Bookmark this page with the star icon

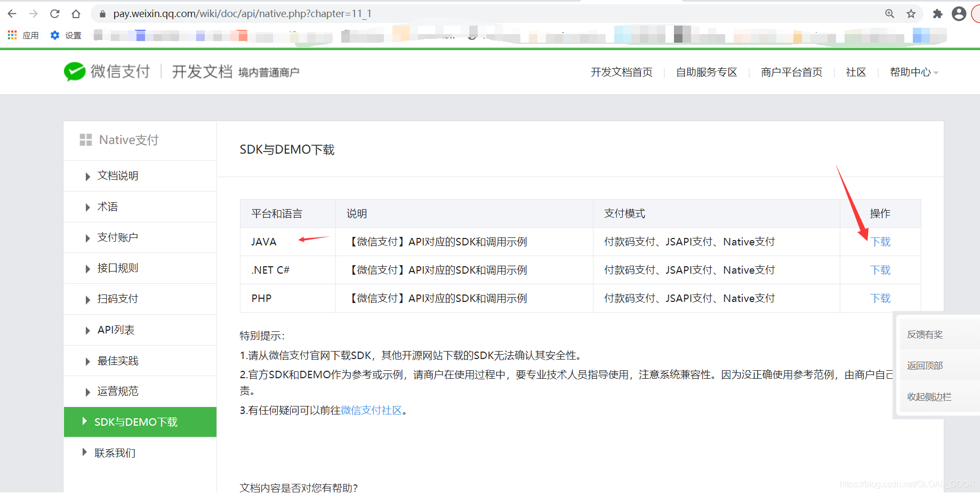click(x=911, y=14)
